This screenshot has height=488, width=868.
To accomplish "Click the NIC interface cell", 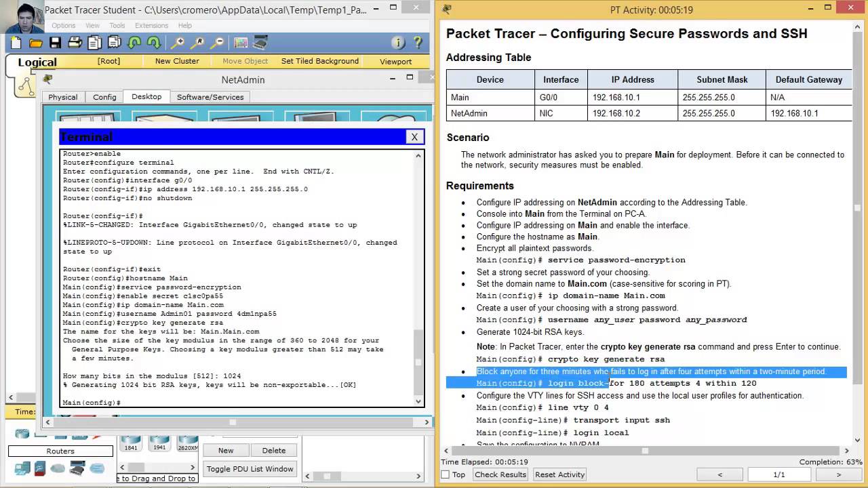I will tap(561, 113).
